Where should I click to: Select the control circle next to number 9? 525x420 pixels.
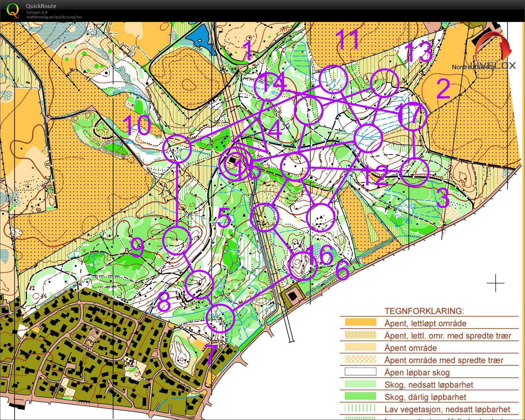coord(177,241)
